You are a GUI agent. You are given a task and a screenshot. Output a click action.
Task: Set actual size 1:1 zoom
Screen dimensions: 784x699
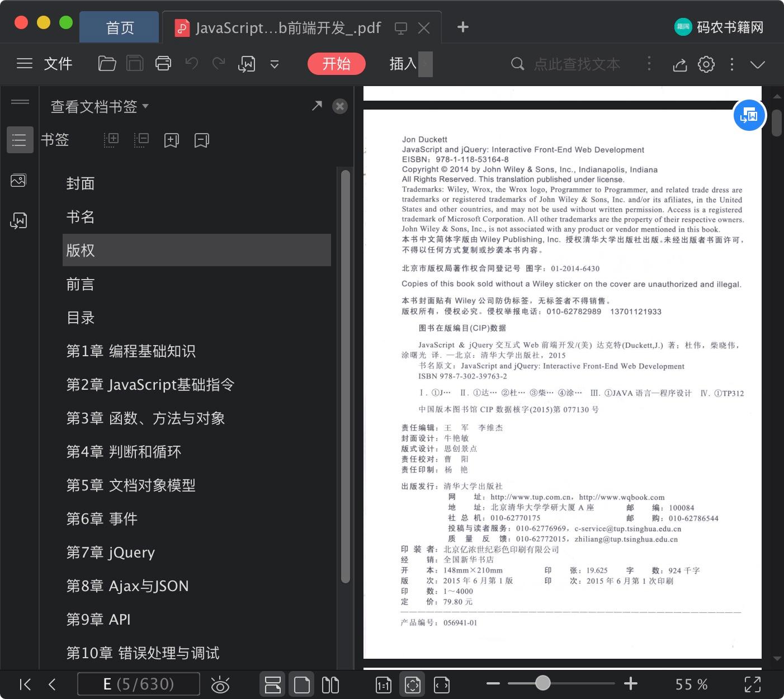click(384, 685)
